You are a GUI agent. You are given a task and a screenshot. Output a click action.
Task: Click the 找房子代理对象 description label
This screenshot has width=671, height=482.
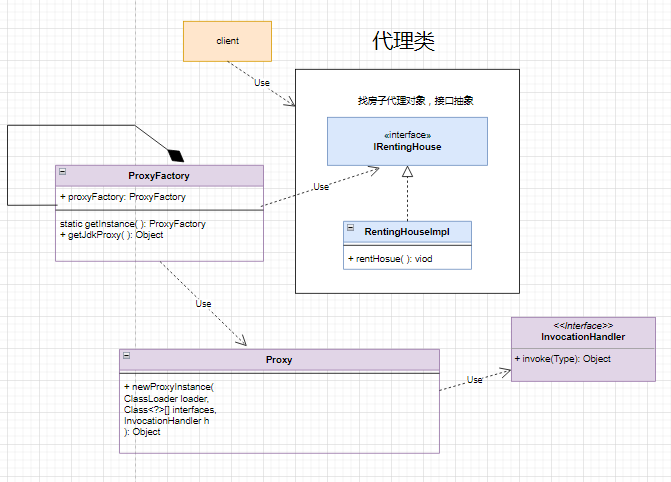point(415,101)
